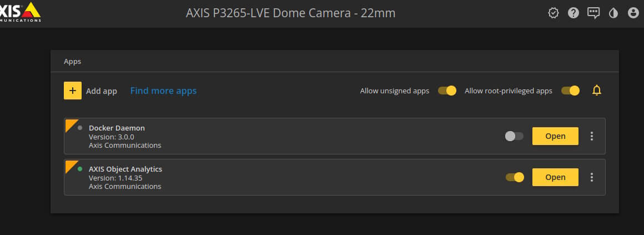Viewport: 644px width, 235px height.
Task: Start Docker Daemon with its toggle
Action: tap(514, 136)
